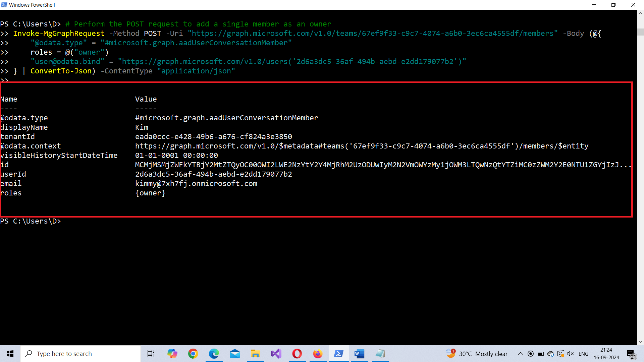The width and height of the screenshot is (644, 362).
Task: Open the Windows Start menu
Action: pos(10,354)
